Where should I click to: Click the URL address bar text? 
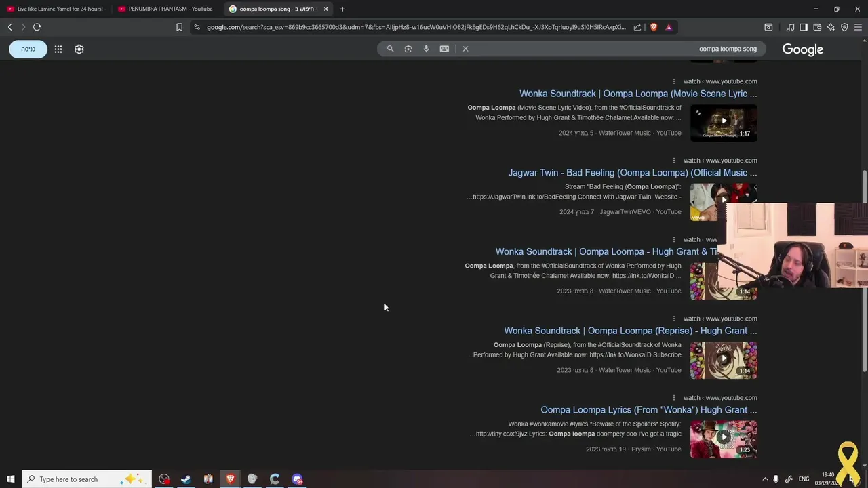pos(416,27)
